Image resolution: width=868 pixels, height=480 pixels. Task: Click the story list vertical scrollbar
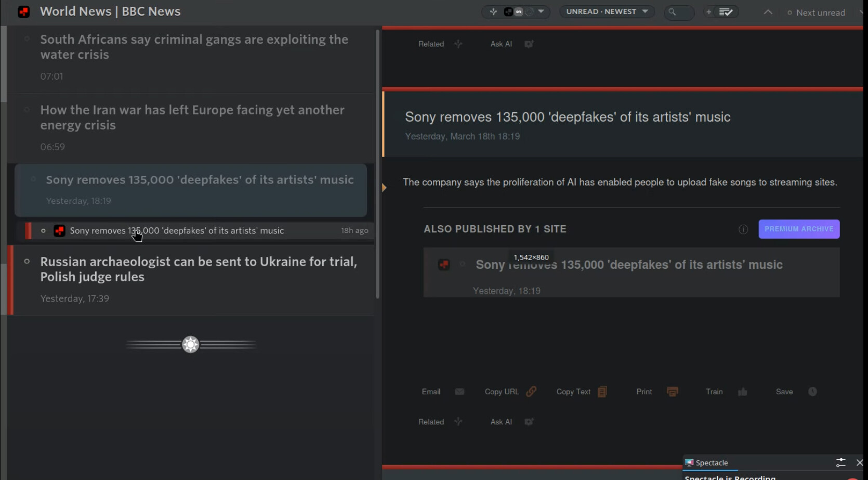[x=377, y=164]
